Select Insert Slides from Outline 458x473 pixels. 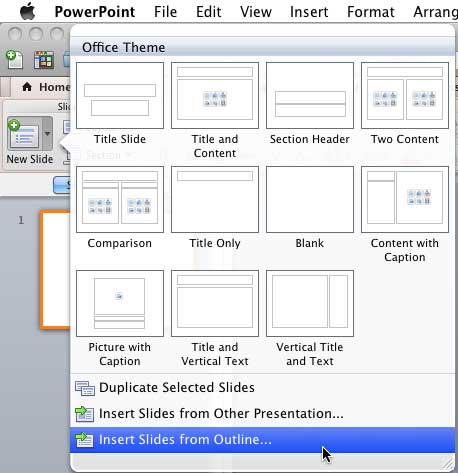pos(262,440)
